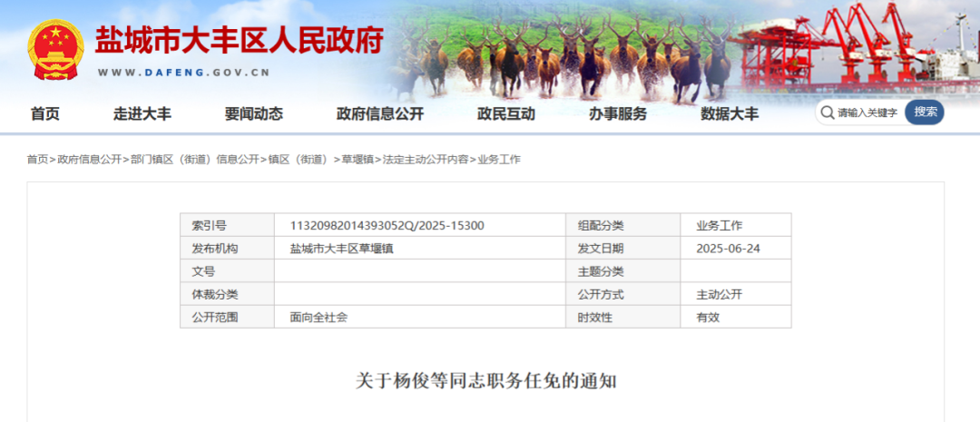Click the 组配分类 label cell
This screenshot has height=422, width=980.
(623, 225)
